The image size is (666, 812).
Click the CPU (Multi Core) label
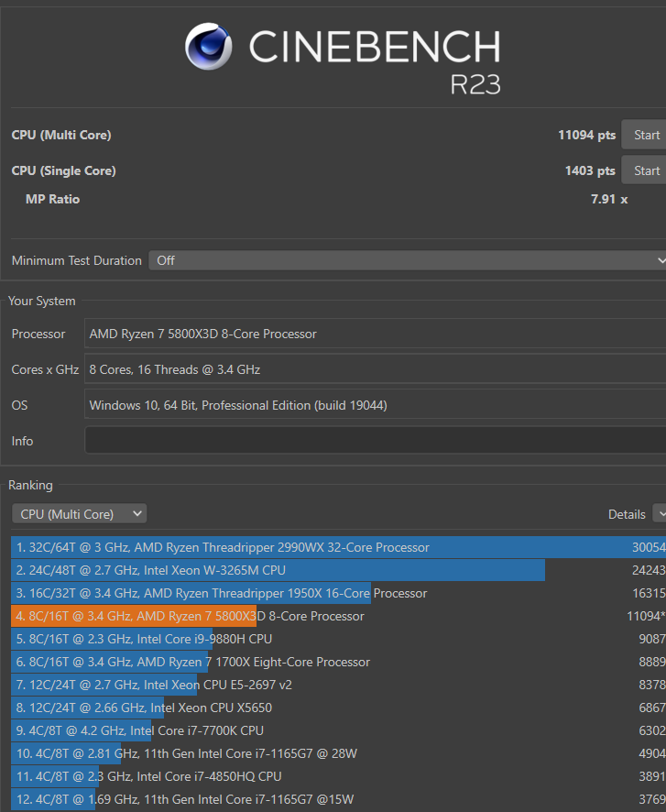coord(61,135)
